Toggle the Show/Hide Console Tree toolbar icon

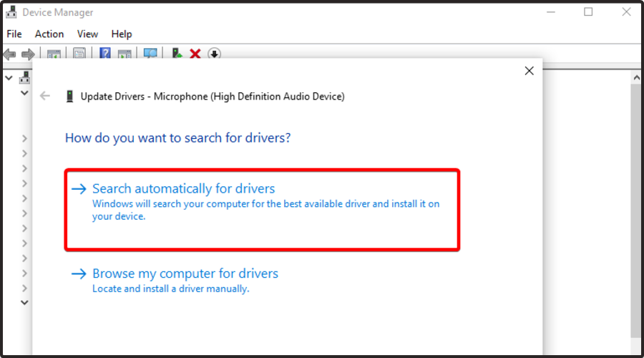[x=54, y=54]
